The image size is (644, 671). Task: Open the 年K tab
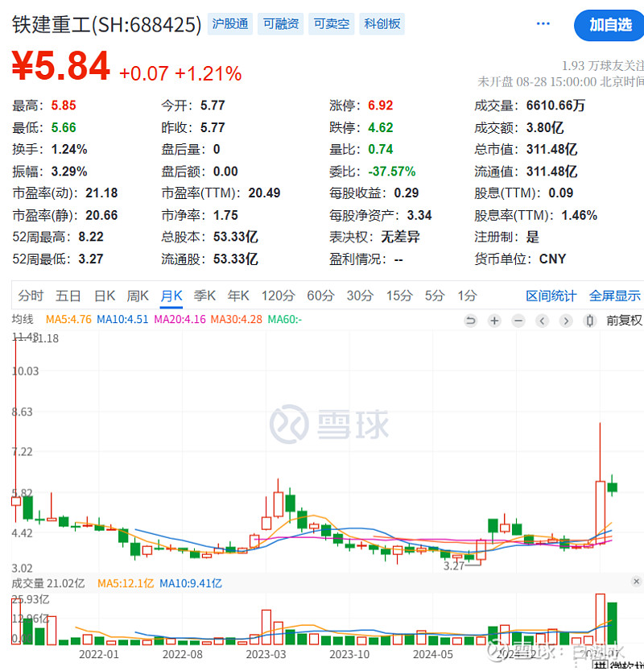coord(238,296)
